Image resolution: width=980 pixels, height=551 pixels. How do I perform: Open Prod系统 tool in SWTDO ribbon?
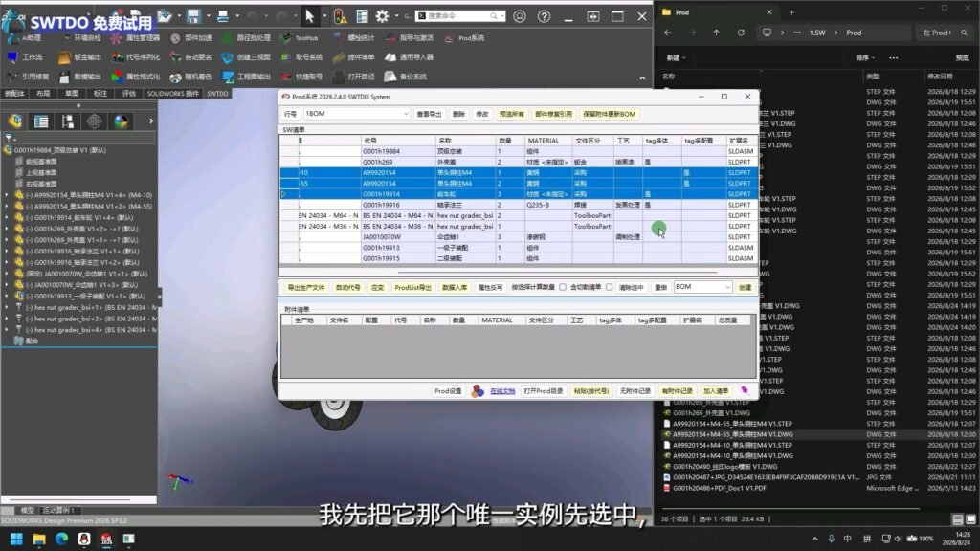tap(465, 38)
